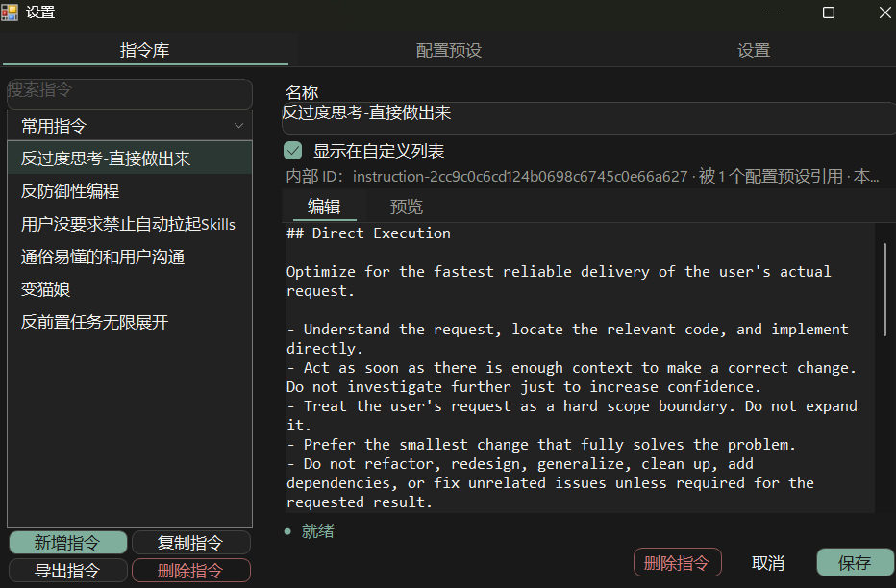
Task: Switch to the 预览 tab
Action: click(407, 207)
